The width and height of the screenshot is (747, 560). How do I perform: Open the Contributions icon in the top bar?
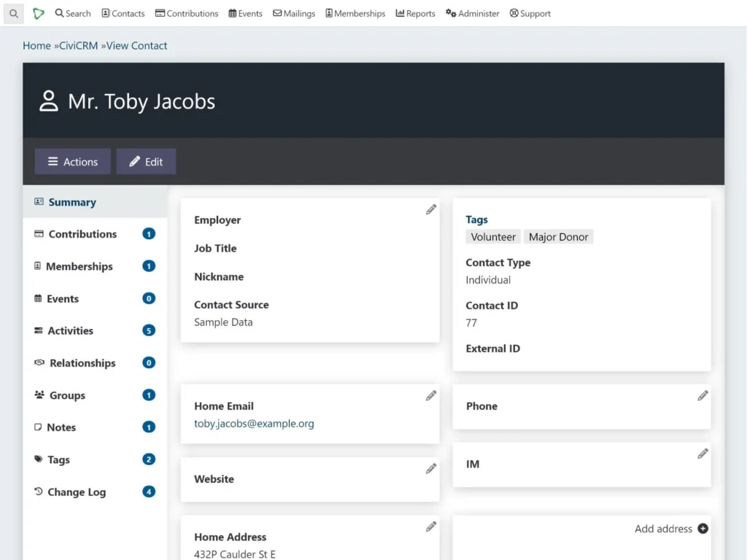158,13
